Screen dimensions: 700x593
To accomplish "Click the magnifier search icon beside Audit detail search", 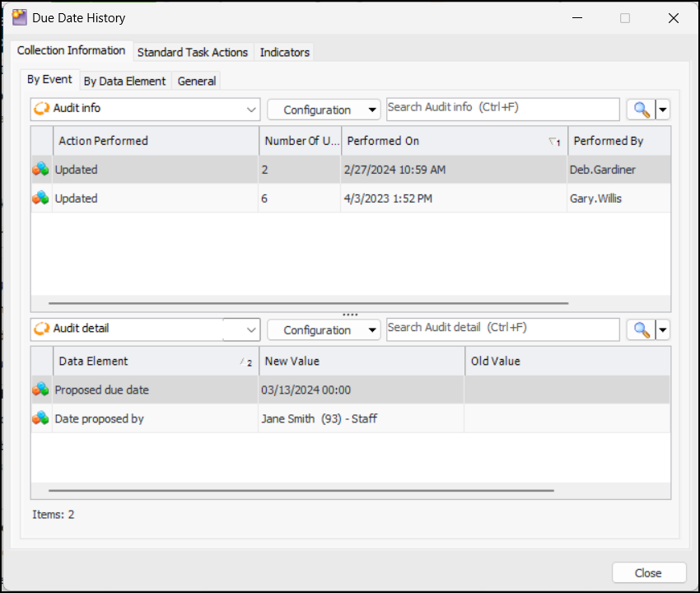I will coord(640,329).
